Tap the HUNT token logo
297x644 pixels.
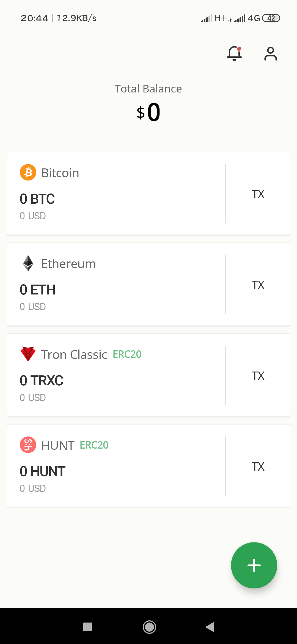click(28, 445)
